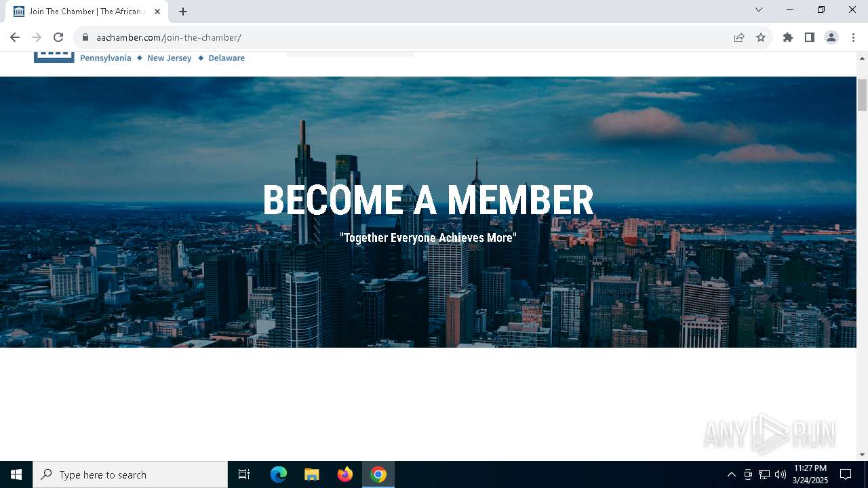
Task: Launch Firefox from the taskbar
Action: [x=345, y=474]
